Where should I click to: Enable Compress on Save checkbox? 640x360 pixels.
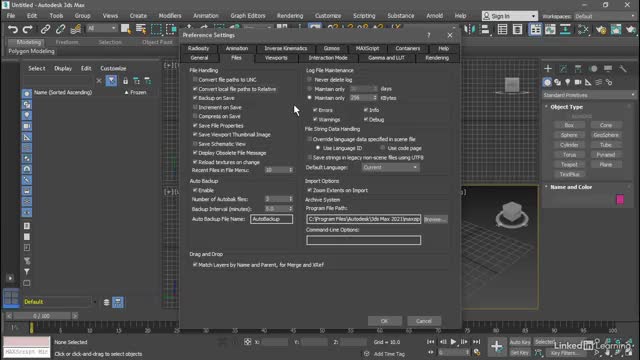(195, 116)
